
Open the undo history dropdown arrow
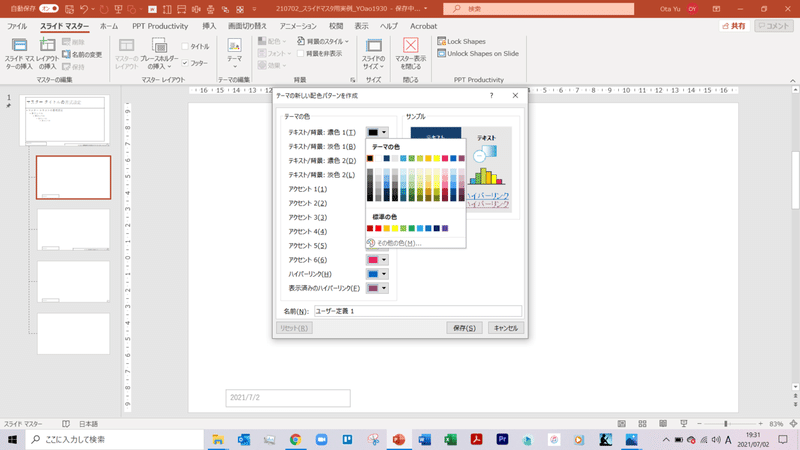click(93, 9)
